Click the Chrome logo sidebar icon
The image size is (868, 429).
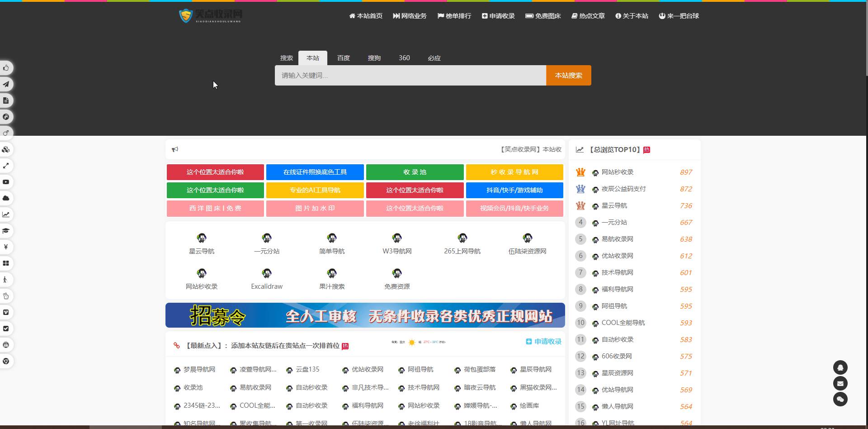pos(6,361)
